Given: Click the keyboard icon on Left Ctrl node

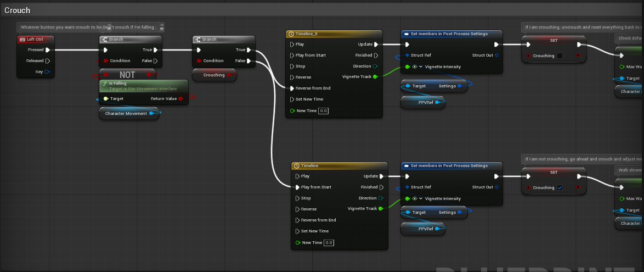Looking at the screenshot, I should [22, 40].
